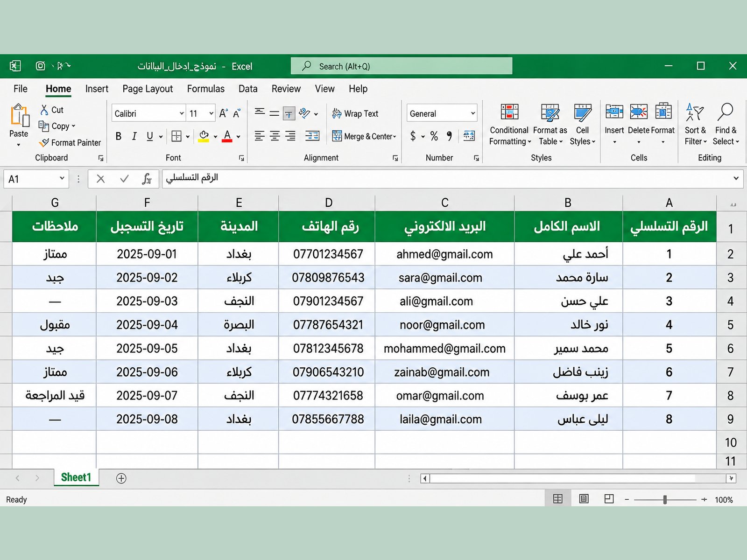Open the File tab
747x560 pixels.
point(21,89)
